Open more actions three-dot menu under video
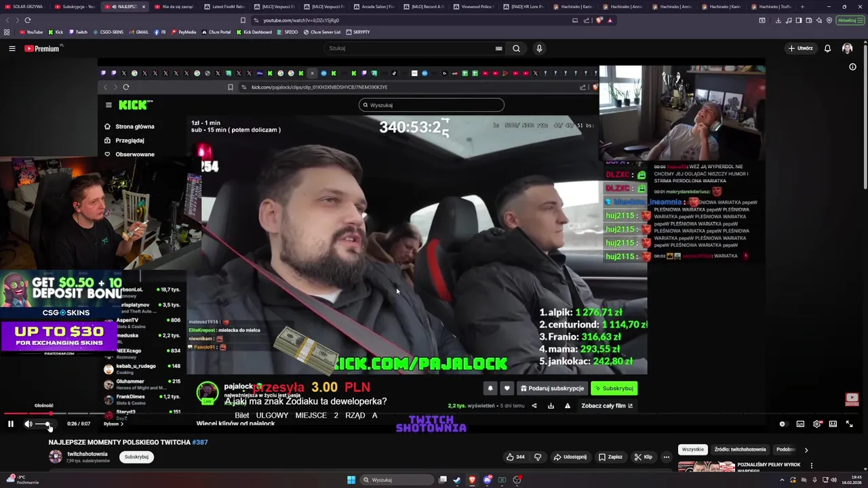868x488 pixels. coord(666,457)
